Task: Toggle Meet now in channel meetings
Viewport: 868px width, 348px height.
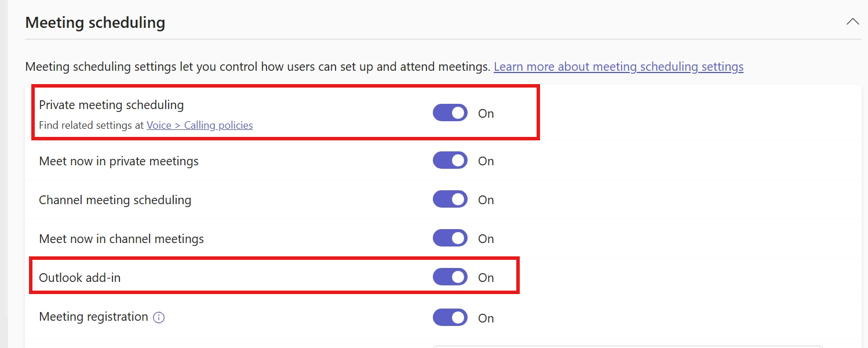Action: (450, 238)
